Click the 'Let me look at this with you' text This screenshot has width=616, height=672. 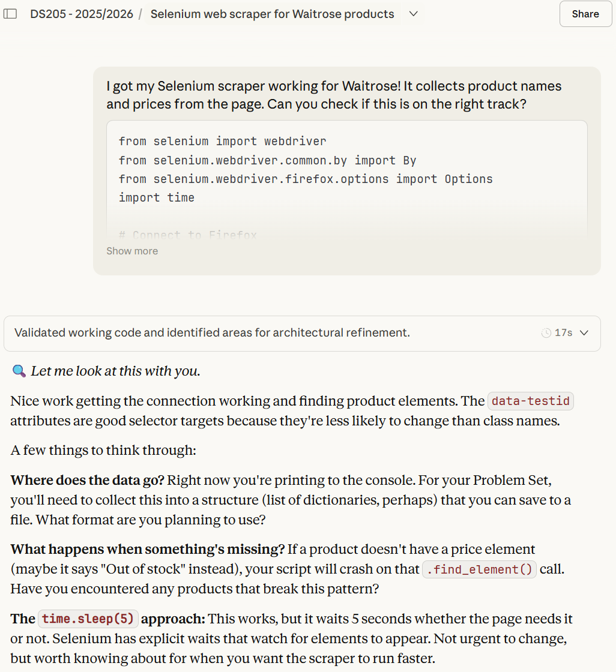[x=115, y=371]
